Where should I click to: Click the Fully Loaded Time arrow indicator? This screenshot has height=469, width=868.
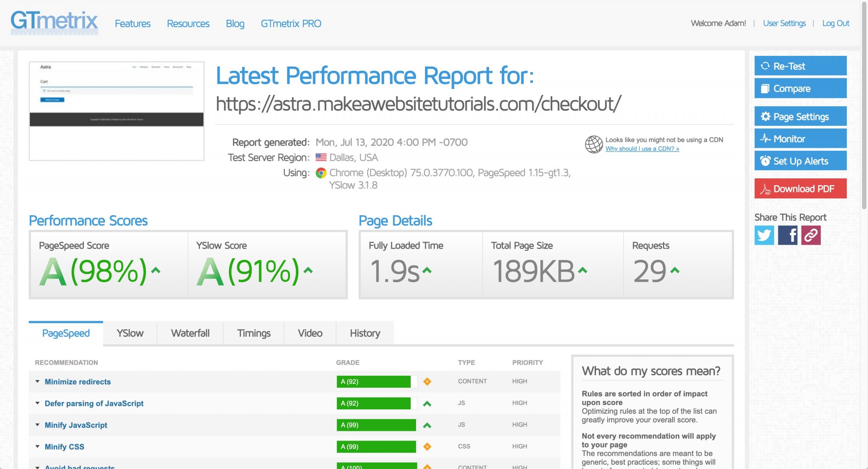(x=427, y=270)
